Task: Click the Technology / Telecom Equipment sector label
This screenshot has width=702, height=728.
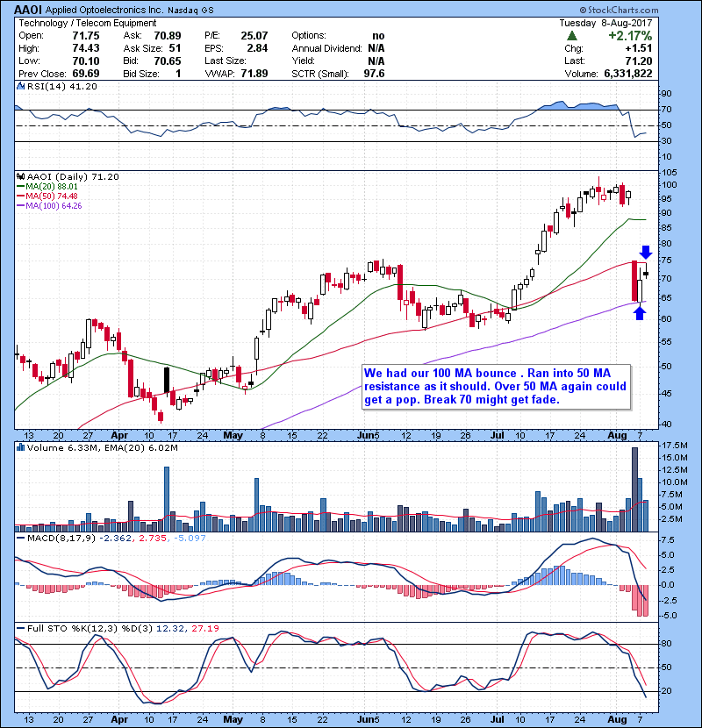Action: pos(88,23)
